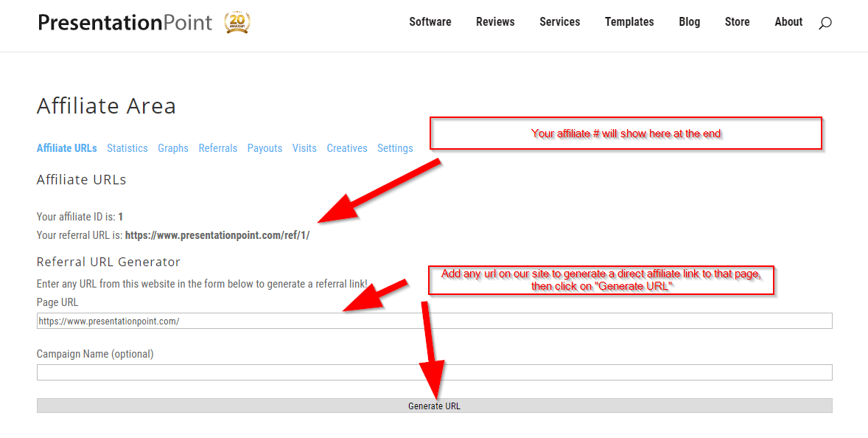Select the Affiliate URLs tab

(x=67, y=148)
